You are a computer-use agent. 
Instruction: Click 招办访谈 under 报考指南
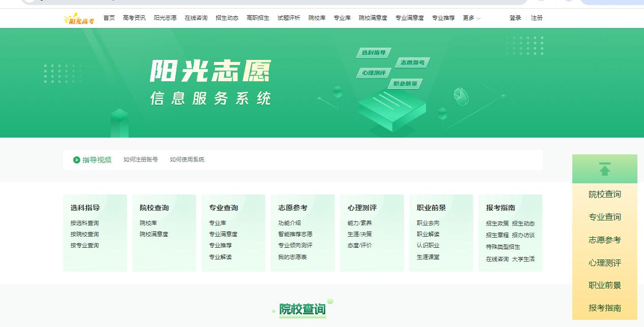523,235
